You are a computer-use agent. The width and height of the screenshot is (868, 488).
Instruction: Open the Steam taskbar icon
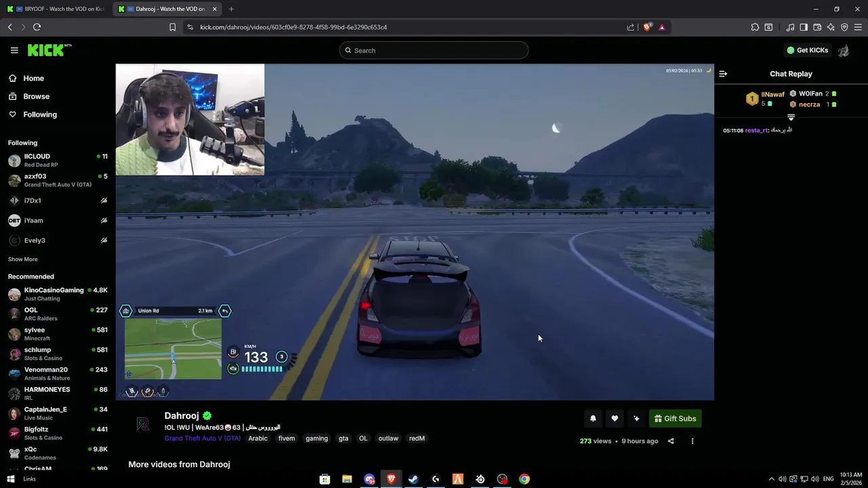pos(413,479)
